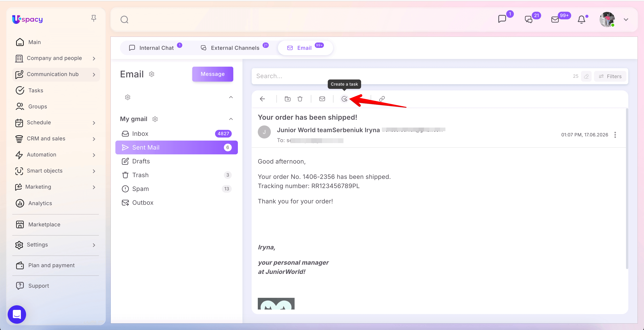Expand CRM and sales submenu
The image size is (644, 330).
tap(94, 139)
